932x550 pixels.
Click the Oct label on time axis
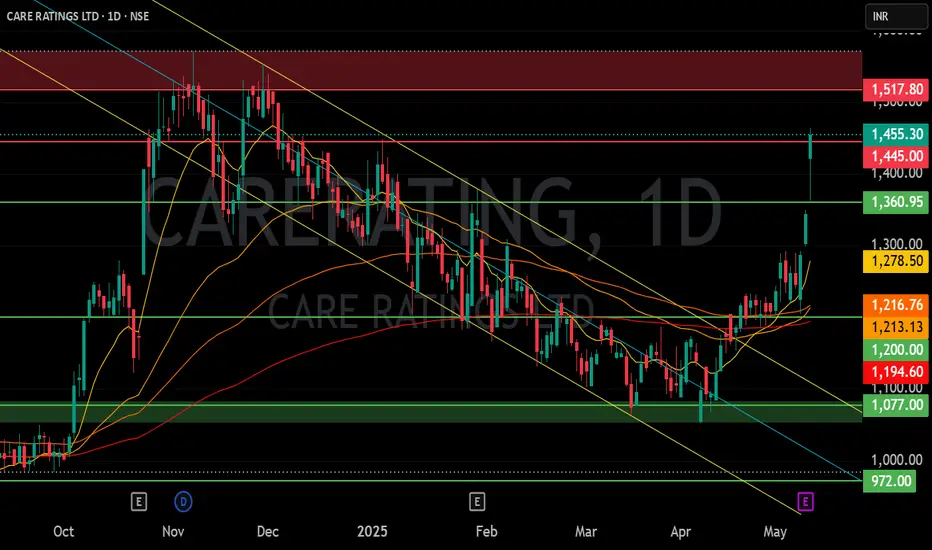click(64, 531)
